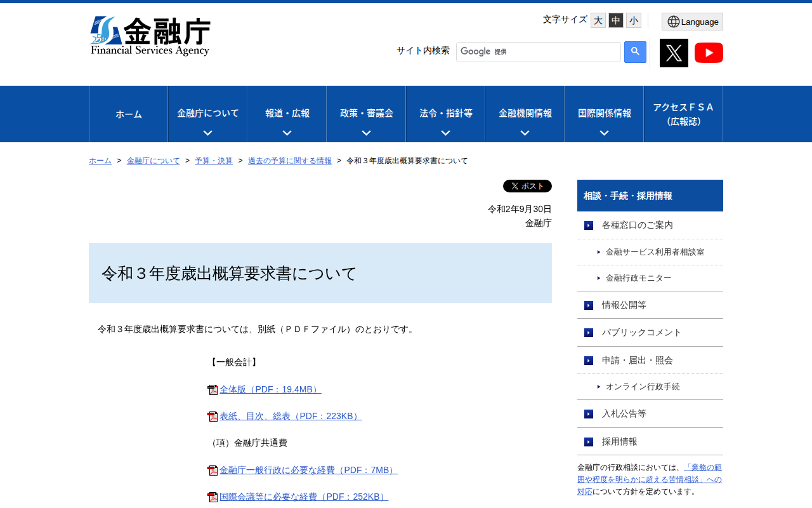Click the Financial Services Agency logo
The height and width of the screenshot is (508, 812).
(x=150, y=36)
